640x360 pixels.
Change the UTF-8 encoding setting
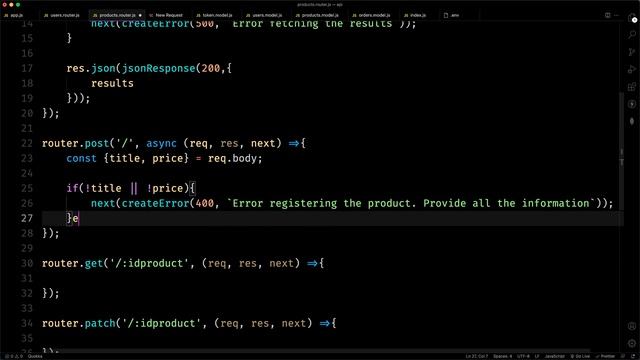(x=523, y=356)
